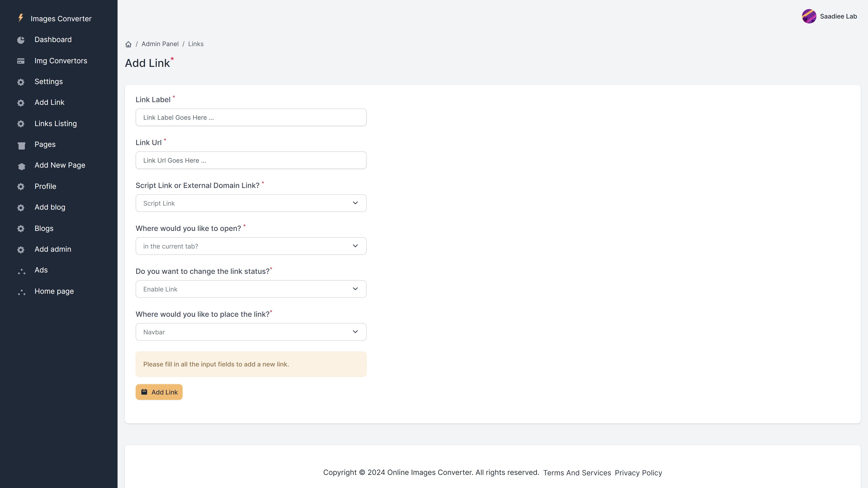Click the Dashboard pie chart icon

[x=21, y=40]
